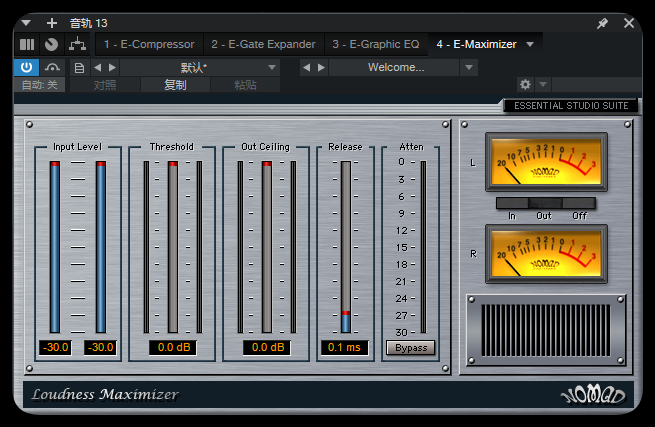This screenshot has height=427, width=655.
Task: Click the right -30.0 input value
Action: pos(101,348)
